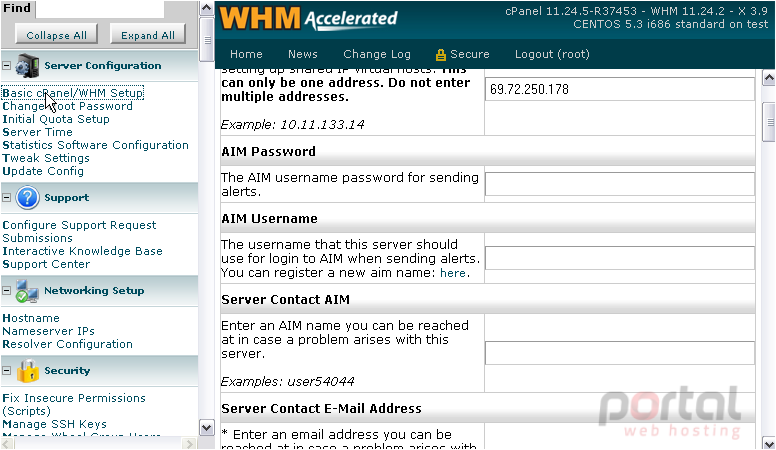Click the main pane vertical scrollbar thumb
The height and width of the screenshot is (450, 776).
[x=769, y=122]
